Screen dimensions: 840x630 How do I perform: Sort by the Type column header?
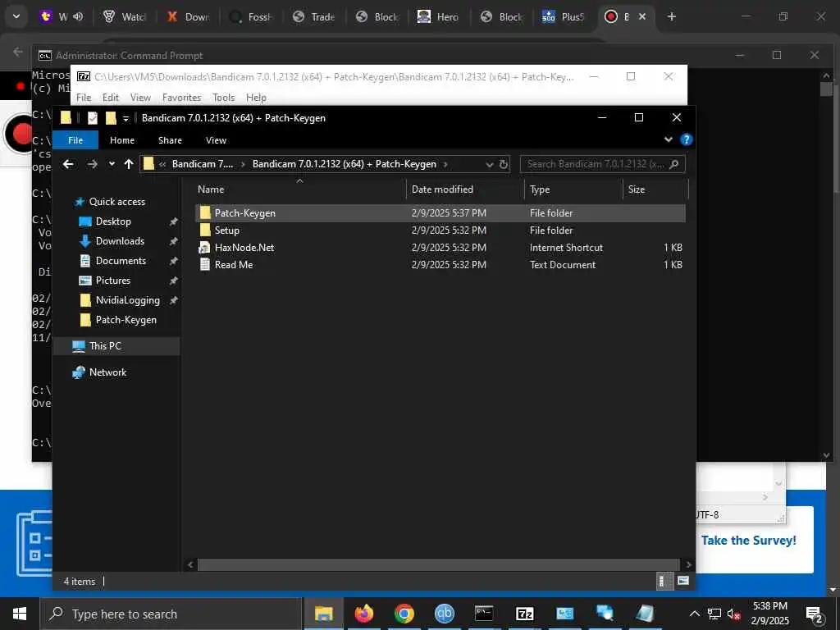pos(573,189)
